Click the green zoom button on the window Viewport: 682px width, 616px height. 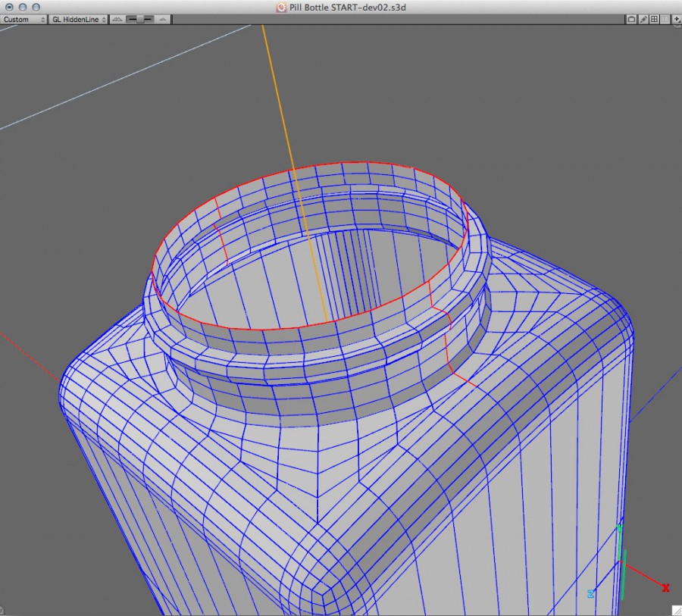click(34, 7)
